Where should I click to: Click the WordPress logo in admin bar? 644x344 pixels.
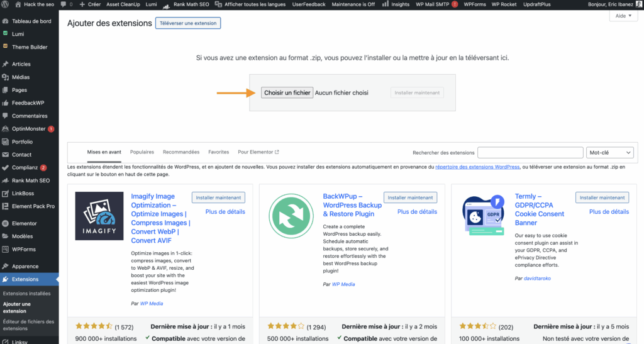[x=5, y=4]
